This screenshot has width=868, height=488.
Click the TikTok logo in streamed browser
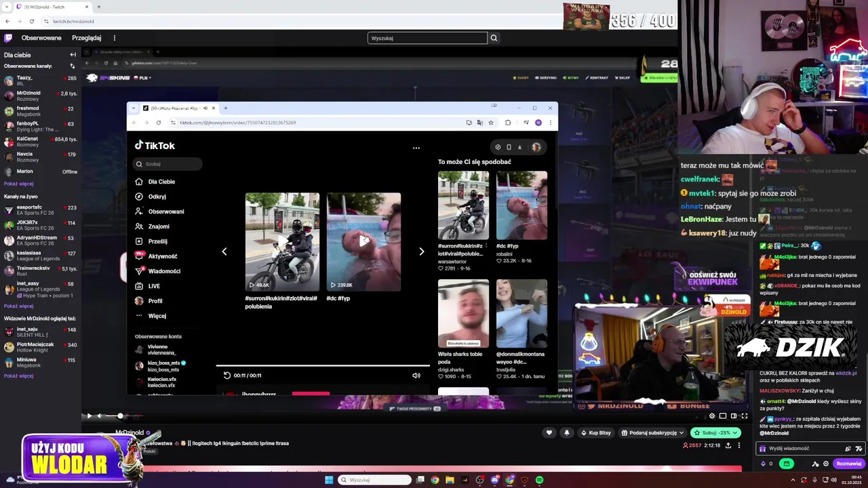coord(155,145)
